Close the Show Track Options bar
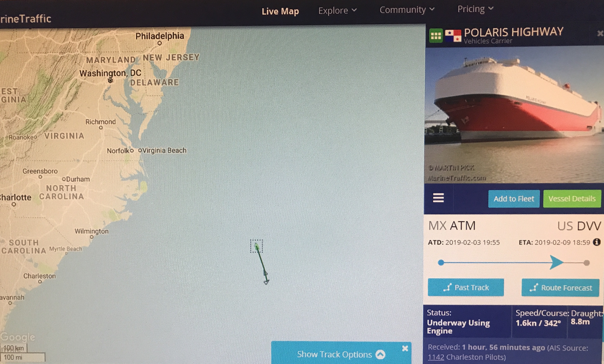604x364 pixels. tap(405, 348)
